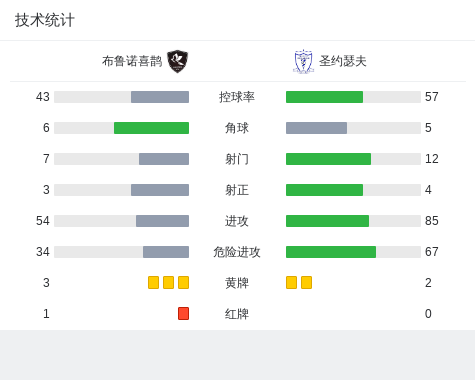
Task: Click the second yellow card of 圣约瑟夫
Action: pyautogui.click(x=306, y=282)
